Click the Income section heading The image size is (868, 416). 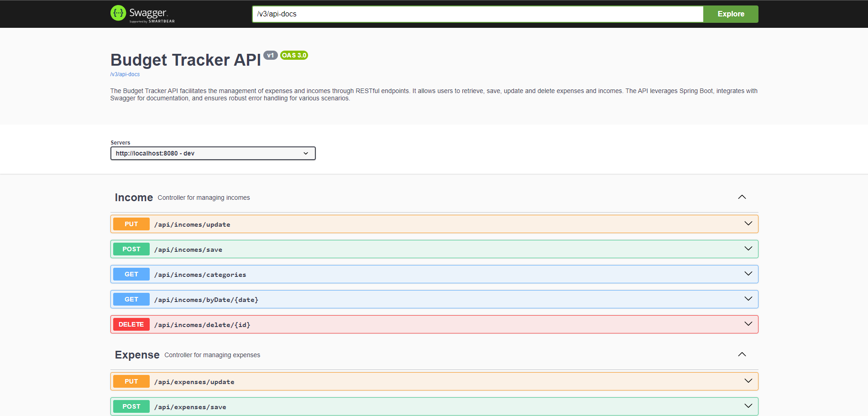click(134, 198)
